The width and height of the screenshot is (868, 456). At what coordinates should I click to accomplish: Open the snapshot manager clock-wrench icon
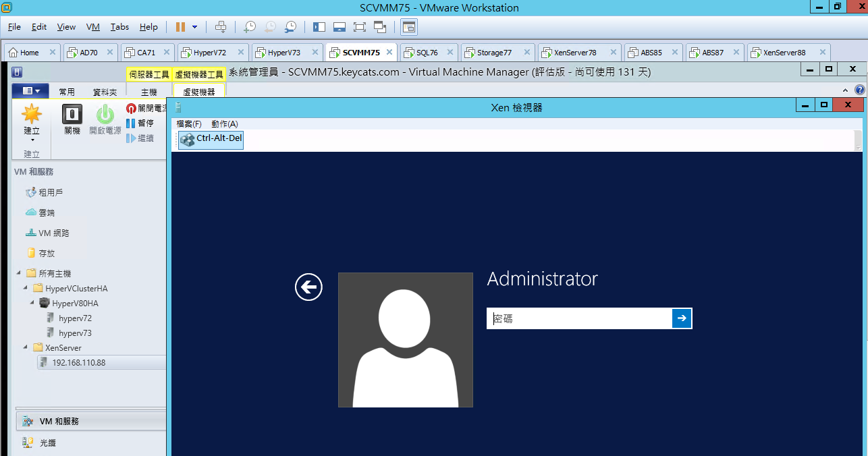290,27
